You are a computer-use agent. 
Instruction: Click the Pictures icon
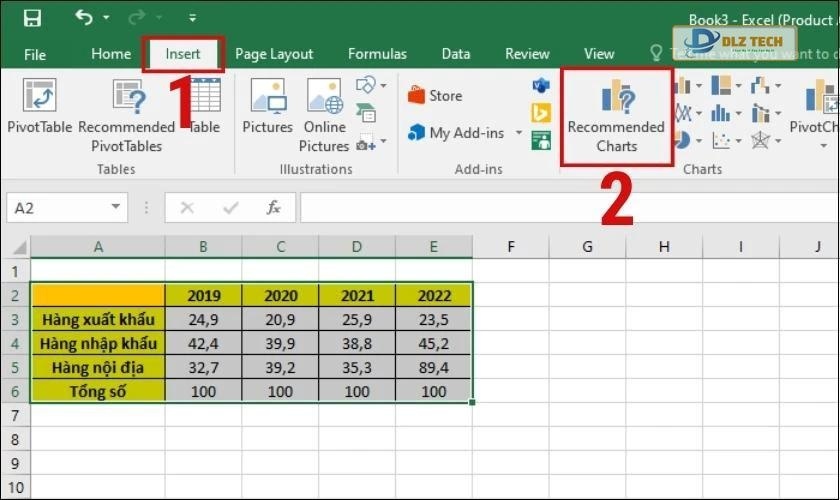[267, 108]
